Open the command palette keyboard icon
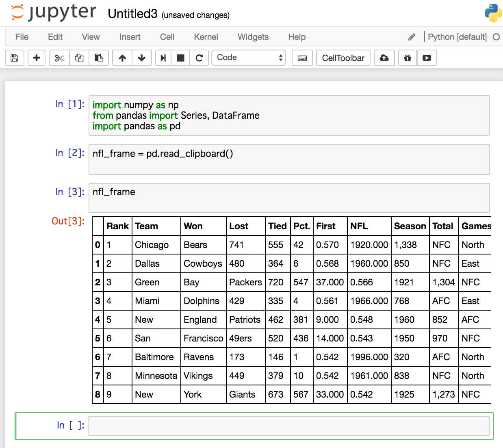 [x=302, y=58]
